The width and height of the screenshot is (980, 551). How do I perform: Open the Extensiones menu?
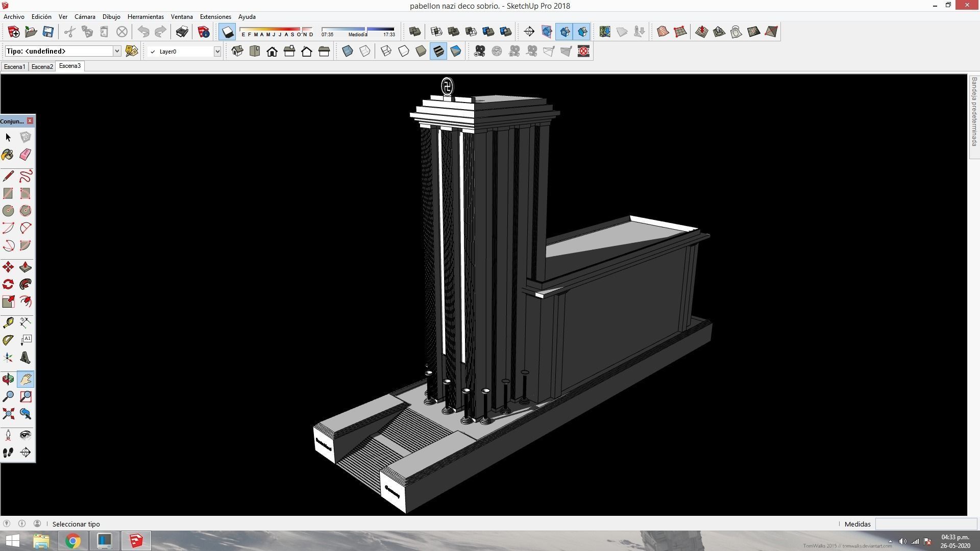coord(215,17)
